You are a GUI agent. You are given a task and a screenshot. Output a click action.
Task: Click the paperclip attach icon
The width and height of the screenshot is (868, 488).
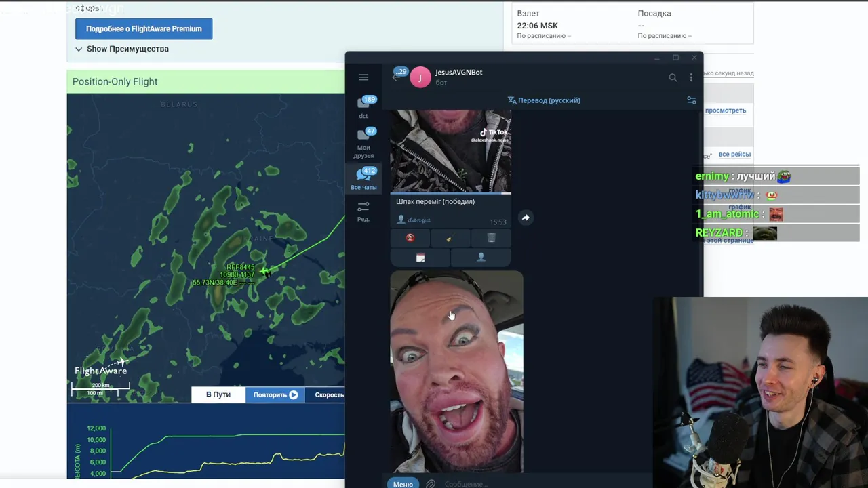click(x=431, y=483)
